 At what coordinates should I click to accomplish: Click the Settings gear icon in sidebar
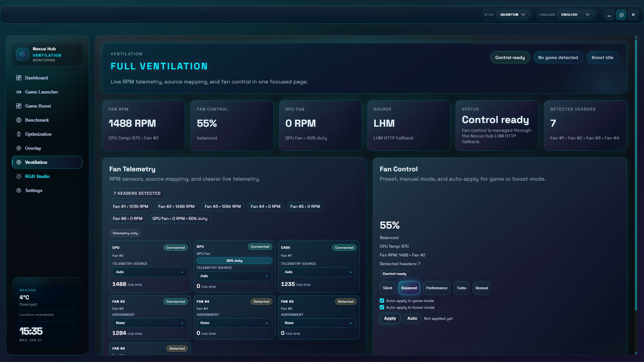tap(19, 190)
